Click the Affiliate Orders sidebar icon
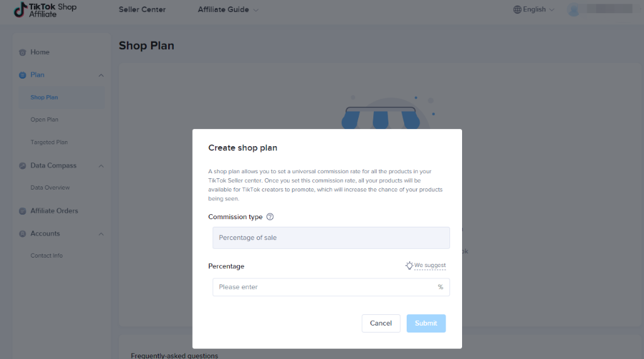644x359 pixels. 23,211
